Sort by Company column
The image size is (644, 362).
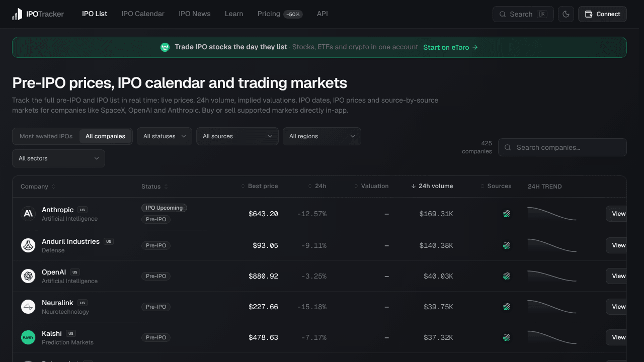coord(38,187)
